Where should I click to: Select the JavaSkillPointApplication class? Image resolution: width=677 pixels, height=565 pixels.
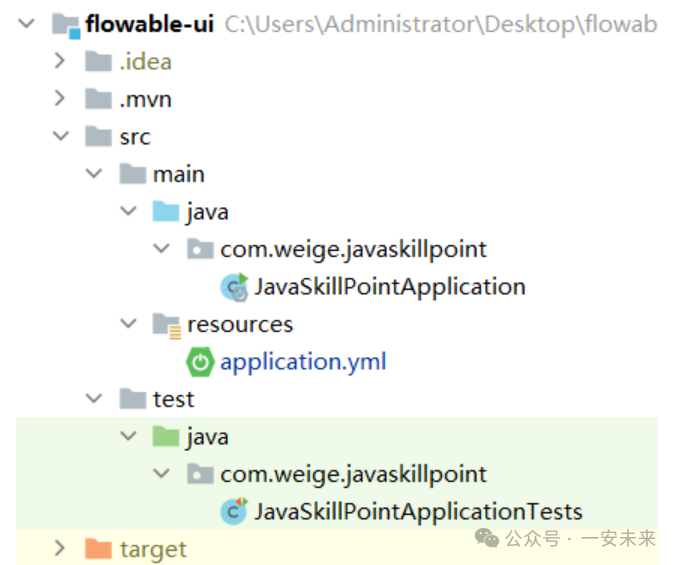click(x=389, y=287)
